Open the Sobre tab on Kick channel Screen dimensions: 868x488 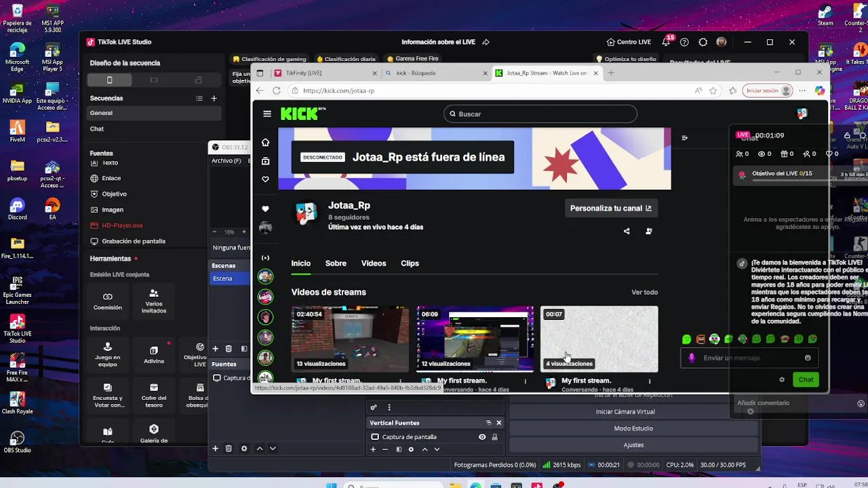(336, 263)
